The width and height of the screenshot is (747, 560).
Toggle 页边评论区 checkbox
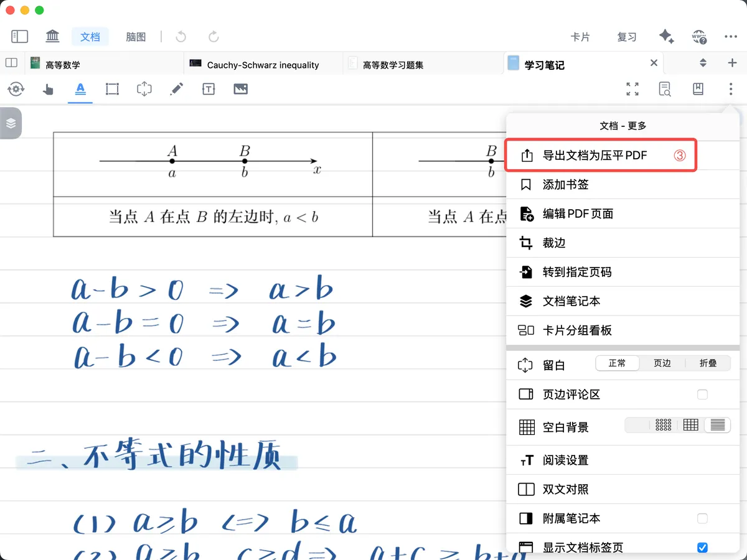[702, 394]
